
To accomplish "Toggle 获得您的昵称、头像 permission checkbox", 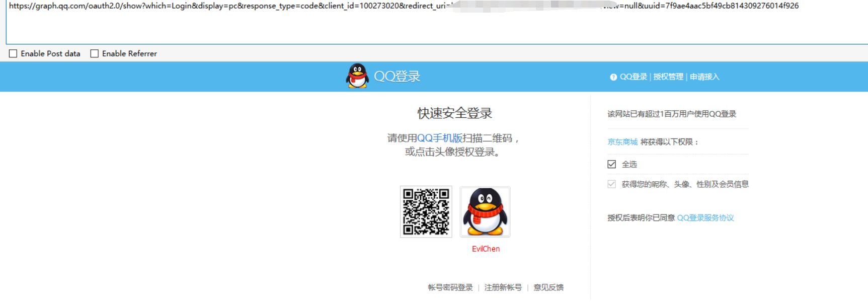I will 611,184.
